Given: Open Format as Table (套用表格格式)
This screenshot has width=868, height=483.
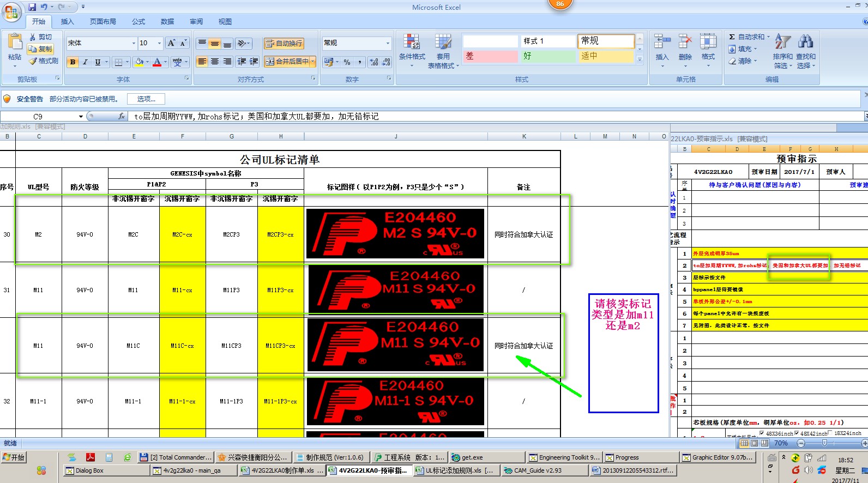Looking at the screenshot, I should pos(443,51).
